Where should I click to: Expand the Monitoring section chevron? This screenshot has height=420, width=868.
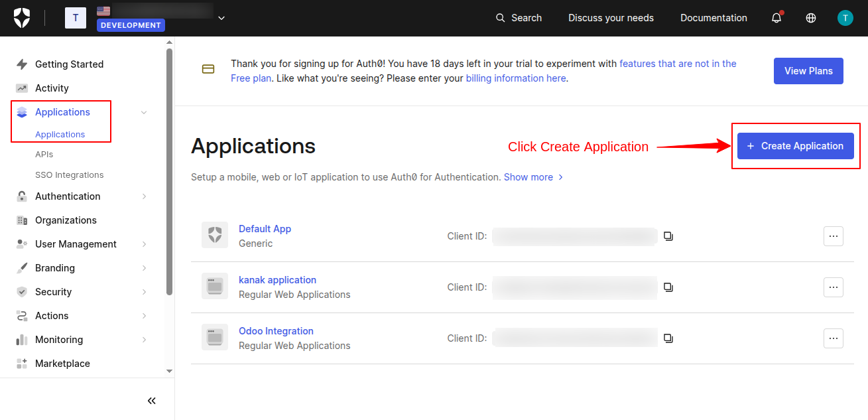pyautogui.click(x=144, y=340)
